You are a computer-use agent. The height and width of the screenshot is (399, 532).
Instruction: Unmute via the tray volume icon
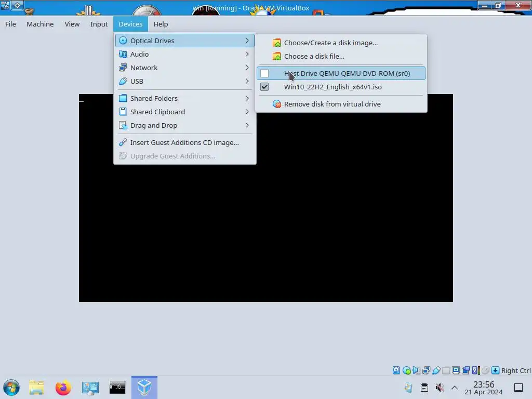tap(440, 388)
